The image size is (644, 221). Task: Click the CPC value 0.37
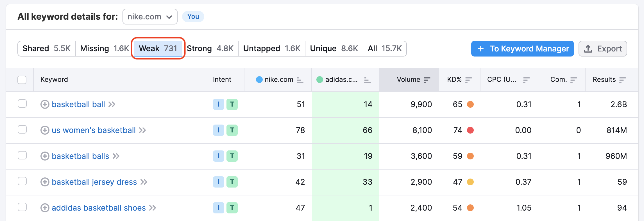pyautogui.click(x=523, y=182)
